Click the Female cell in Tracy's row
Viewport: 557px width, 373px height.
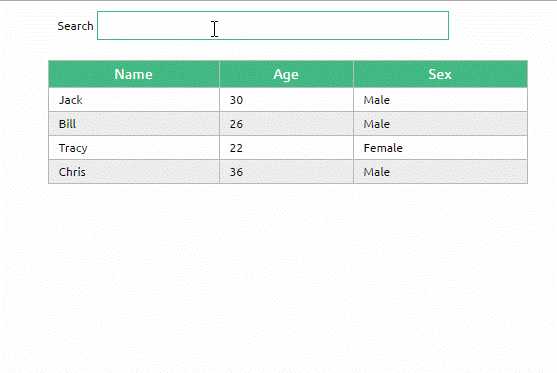coord(440,148)
